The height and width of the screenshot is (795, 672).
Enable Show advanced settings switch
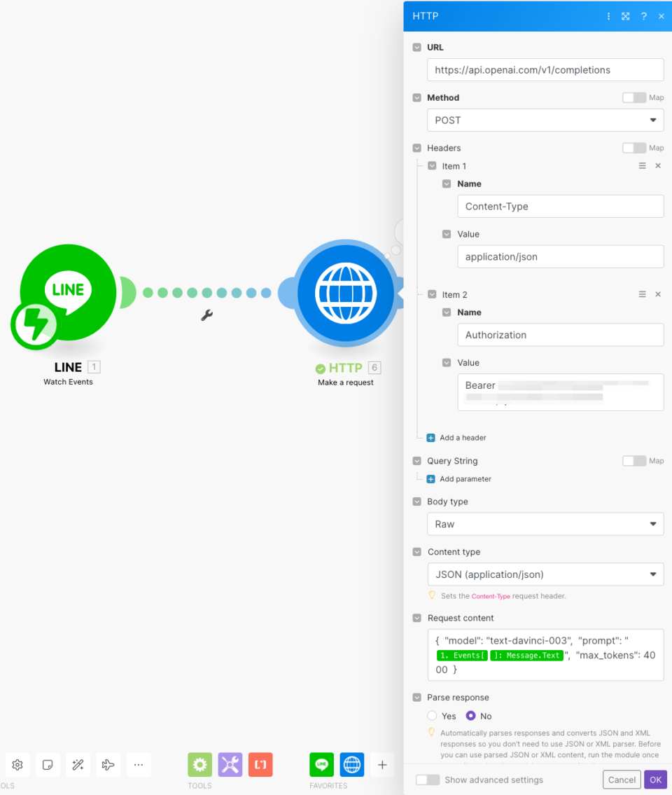(428, 780)
